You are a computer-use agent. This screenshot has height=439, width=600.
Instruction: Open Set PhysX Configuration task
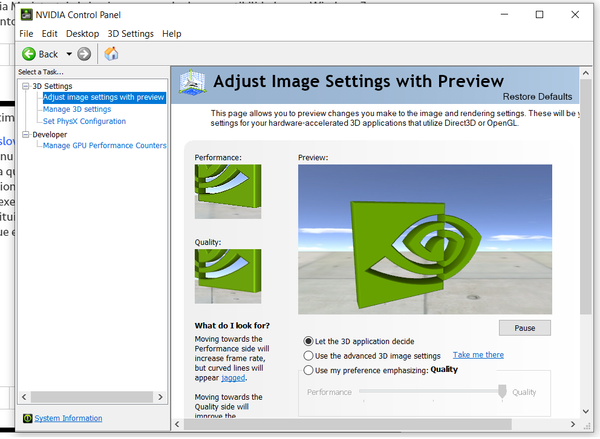tap(84, 121)
